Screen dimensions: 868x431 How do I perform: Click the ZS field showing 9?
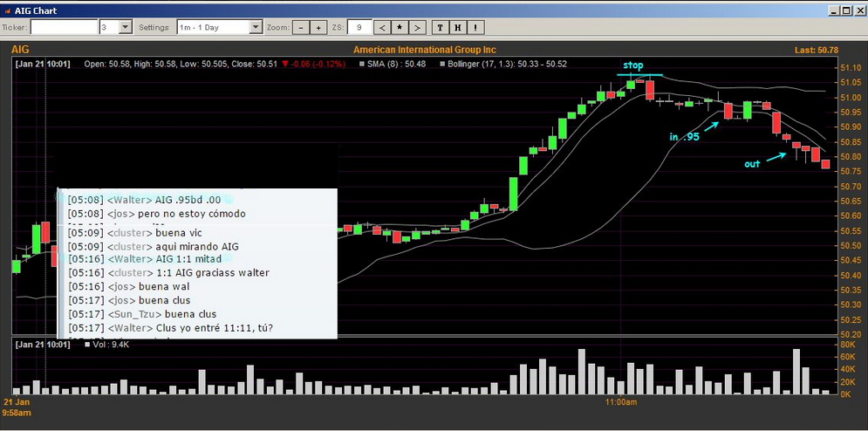(359, 27)
